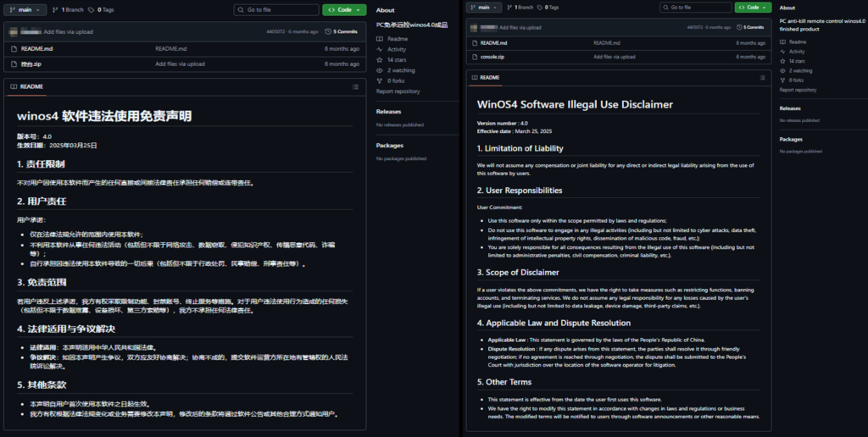The image size is (868, 437).
Task: Click the '5. 其他条款' heading on left page
Action: pos(42,384)
